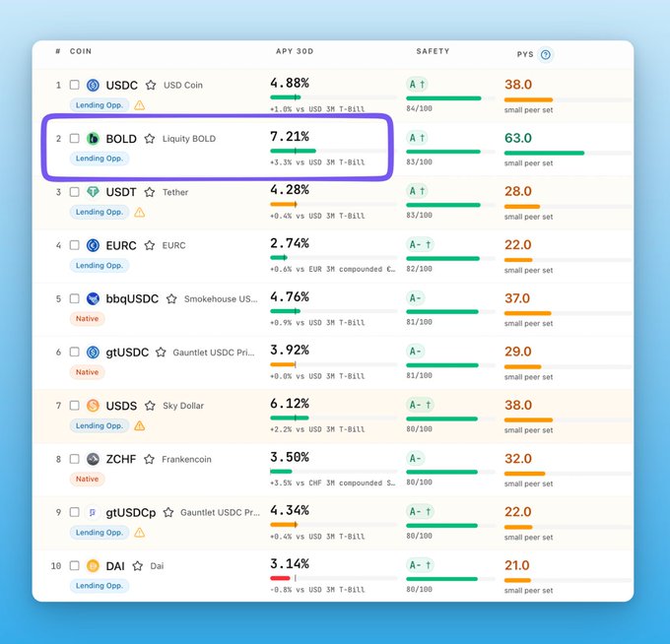Click the Sky Dollar name text

coord(183,406)
